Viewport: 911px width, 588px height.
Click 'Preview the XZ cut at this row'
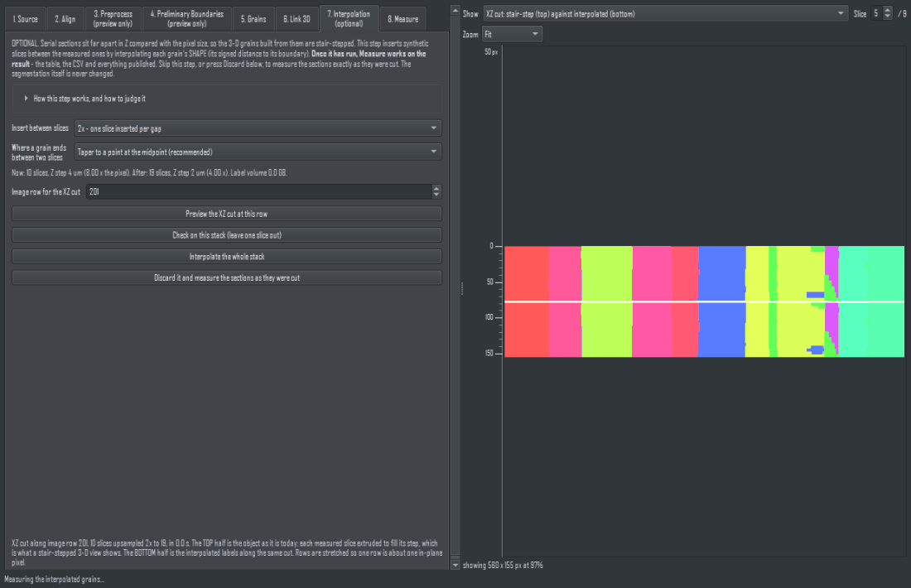point(227,214)
